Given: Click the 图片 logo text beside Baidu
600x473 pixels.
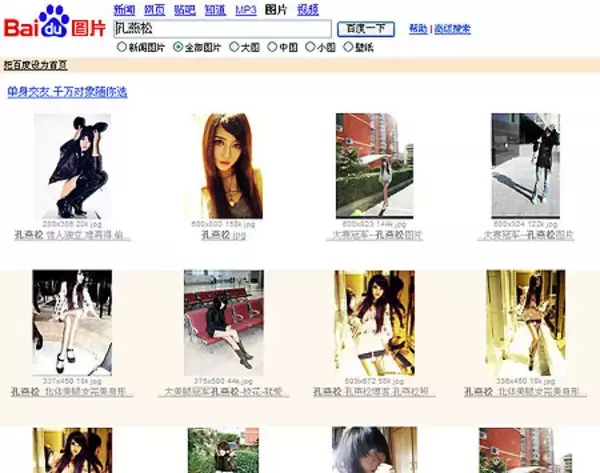Looking at the screenshot, I should click(x=88, y=28).
